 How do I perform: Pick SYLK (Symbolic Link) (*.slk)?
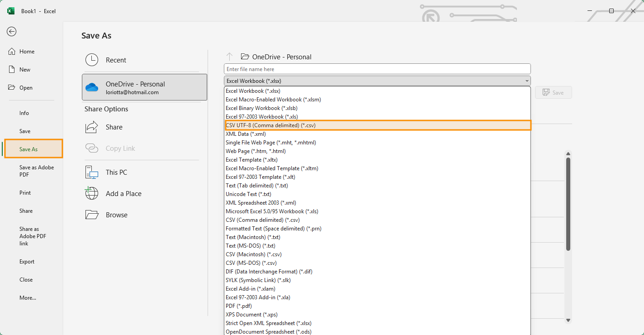(x=377, y=280)
